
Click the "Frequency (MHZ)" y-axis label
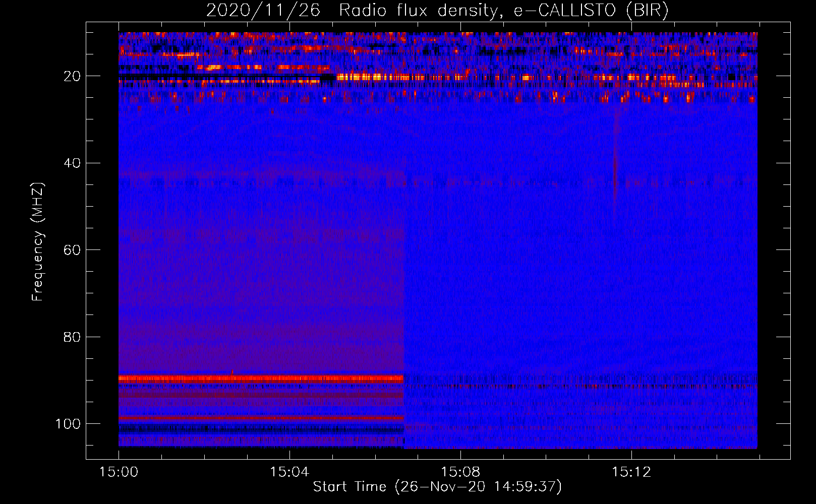pyautogui.click(x=38, y=242)
